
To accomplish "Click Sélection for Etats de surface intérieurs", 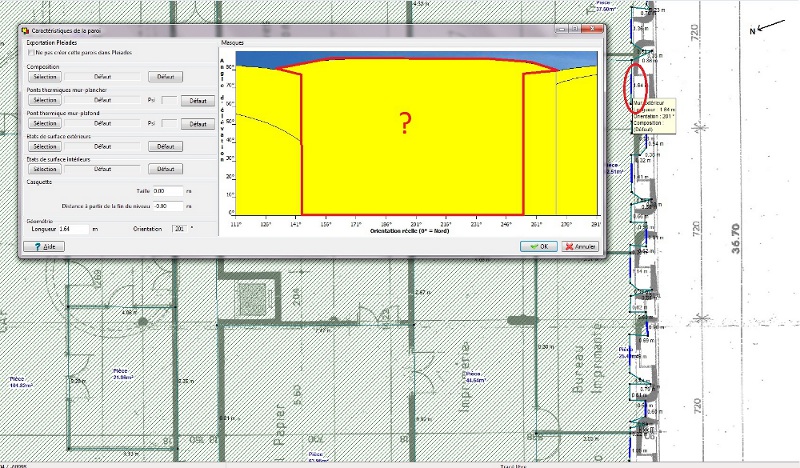I will coord(45,169).
